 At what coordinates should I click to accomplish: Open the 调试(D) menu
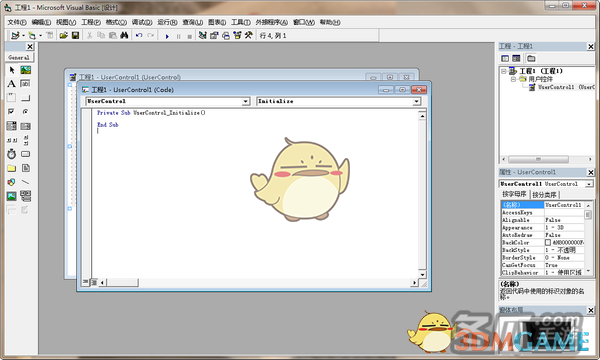point(142,23)
